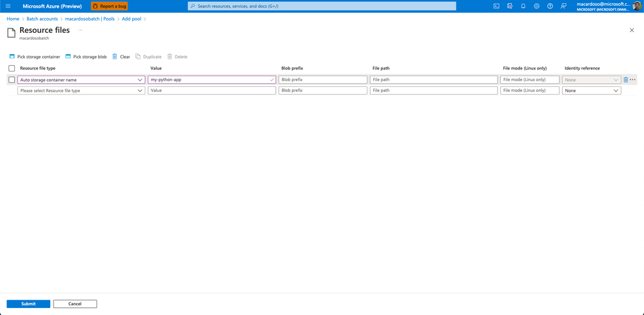Open the second row Identity reference None dropdown
Screen dimensions: 644x315
pos(591,91)
